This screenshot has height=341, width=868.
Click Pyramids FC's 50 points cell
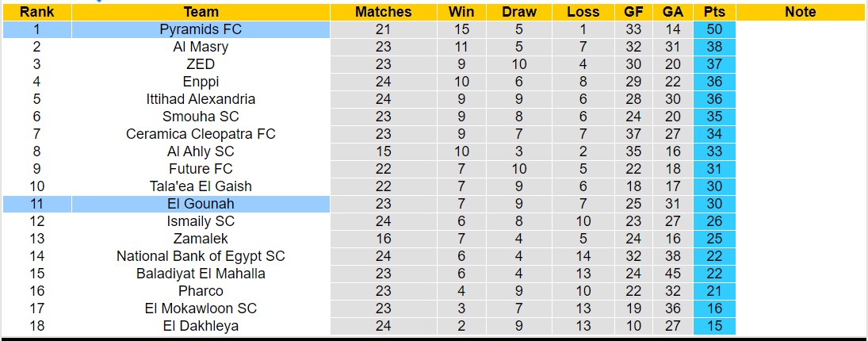(714, 29)
